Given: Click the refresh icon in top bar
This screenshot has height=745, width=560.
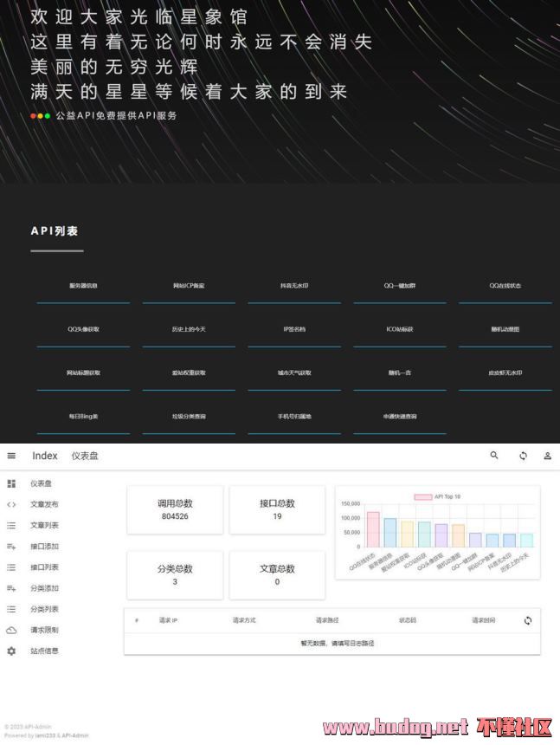Looking at the screenshot, I should coord(523,456).
